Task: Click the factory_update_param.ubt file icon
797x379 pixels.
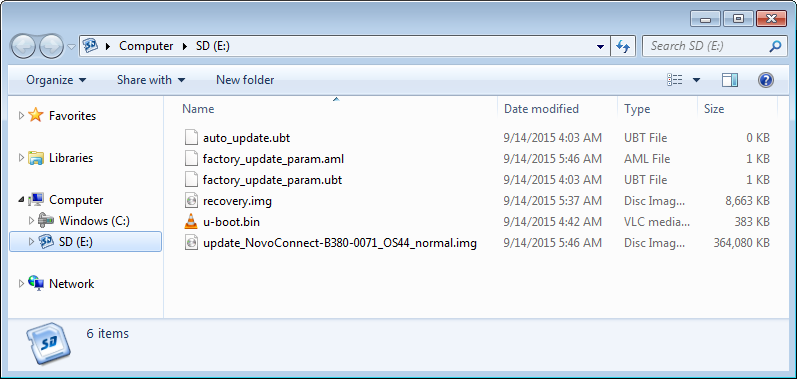Action: click(x=191, y=180)
